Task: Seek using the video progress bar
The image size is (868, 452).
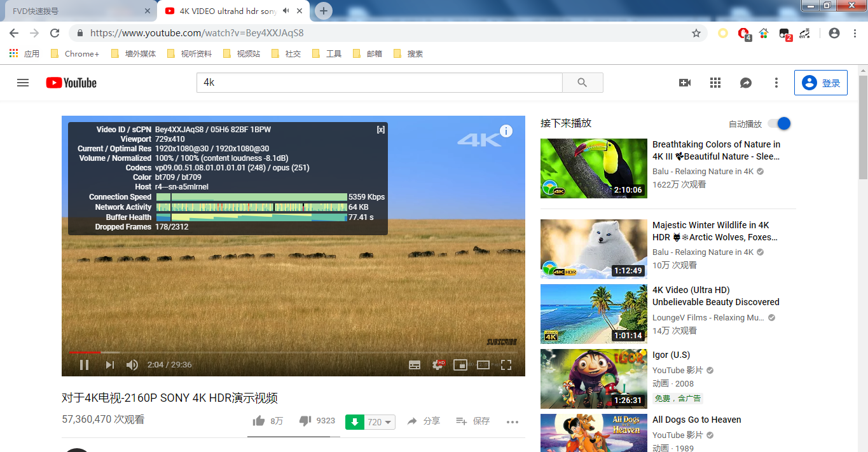Action: tap(293, 352)
